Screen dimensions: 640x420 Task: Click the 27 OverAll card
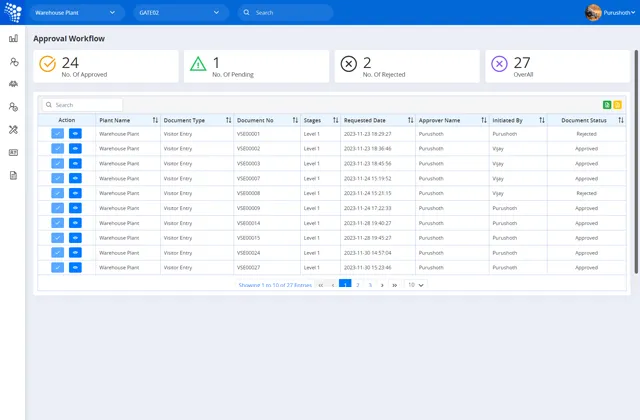coord(558,66)
